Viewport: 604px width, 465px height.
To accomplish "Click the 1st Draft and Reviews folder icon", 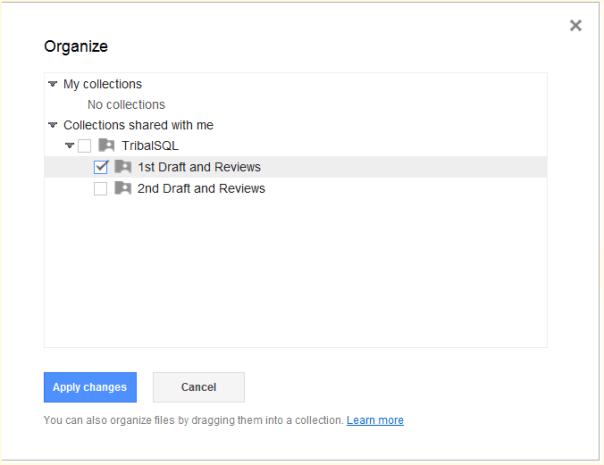I will click(x=123, y=167).
